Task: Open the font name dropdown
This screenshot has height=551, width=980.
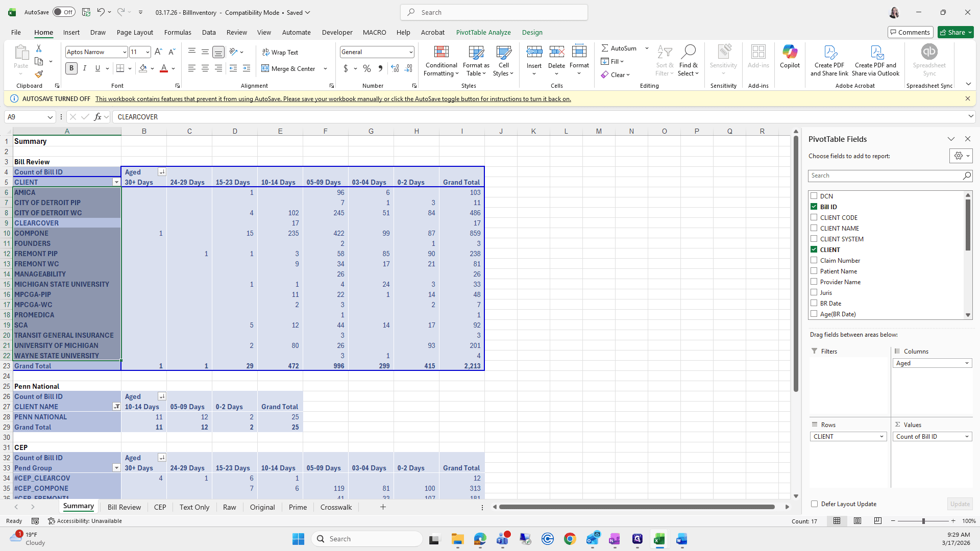Action: 124,52
